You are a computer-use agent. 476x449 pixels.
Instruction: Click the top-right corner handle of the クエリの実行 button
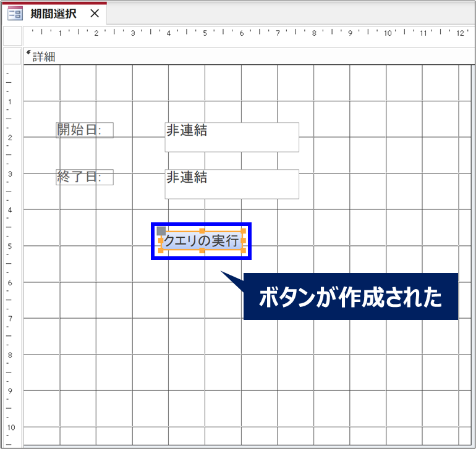244,231
